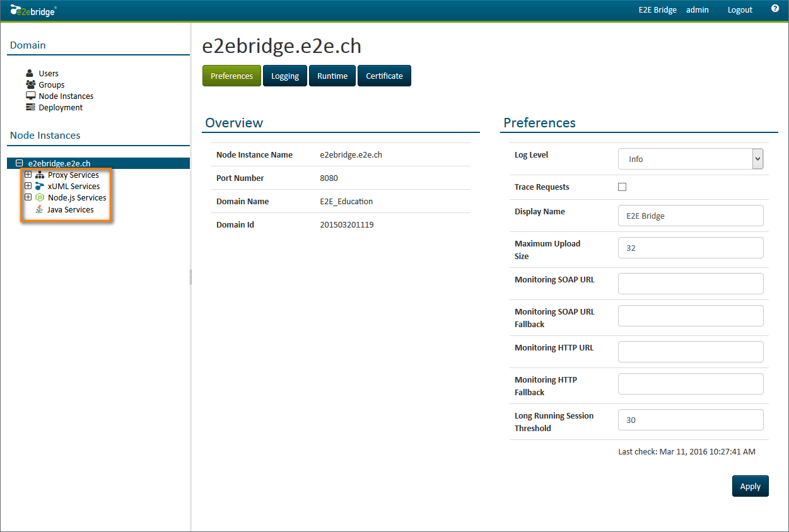Switch to the Logging tab
The height and width of the screenshot is (532, 789).
coord(285,76)
